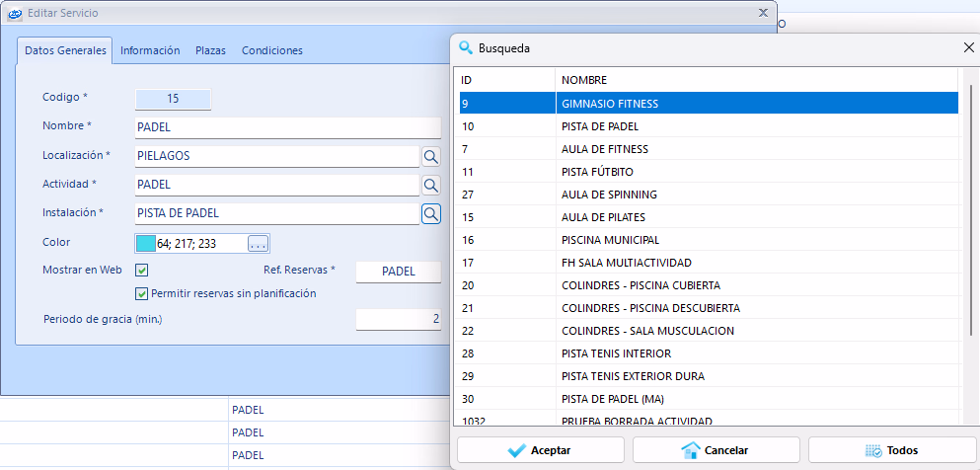Open the Plazas tab
The image size is (980, 470).
(210, 50)
